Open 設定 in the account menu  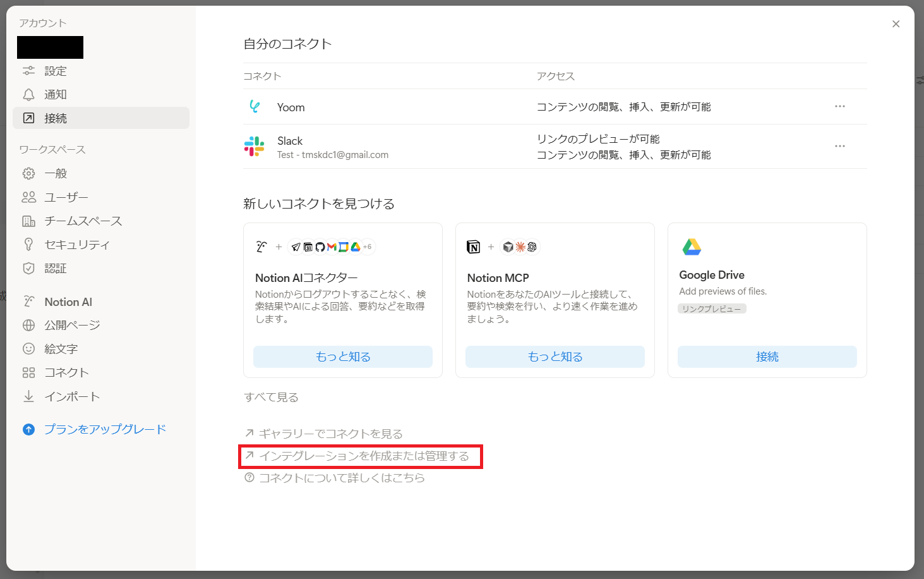[101, 71]
